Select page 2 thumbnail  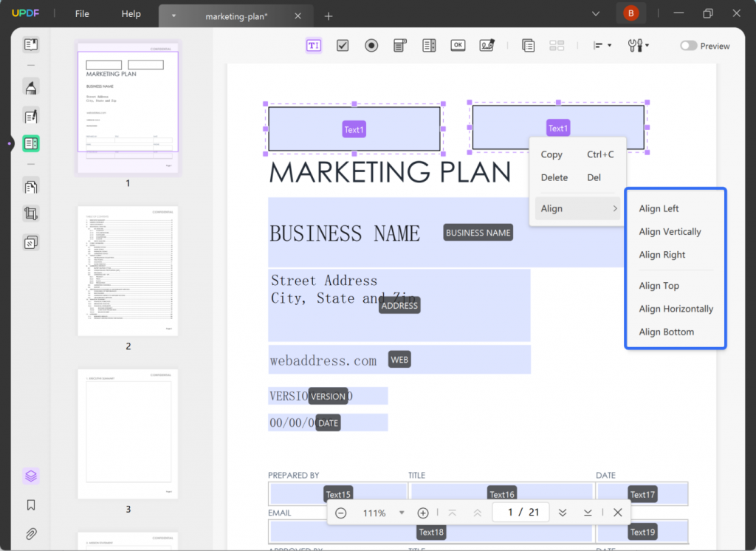tap(128, 270)
